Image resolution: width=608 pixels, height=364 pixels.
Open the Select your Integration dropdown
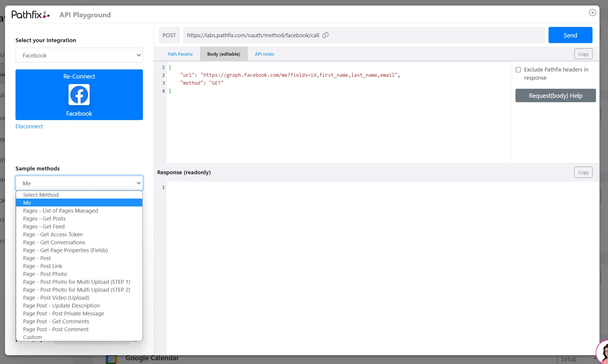79,55
